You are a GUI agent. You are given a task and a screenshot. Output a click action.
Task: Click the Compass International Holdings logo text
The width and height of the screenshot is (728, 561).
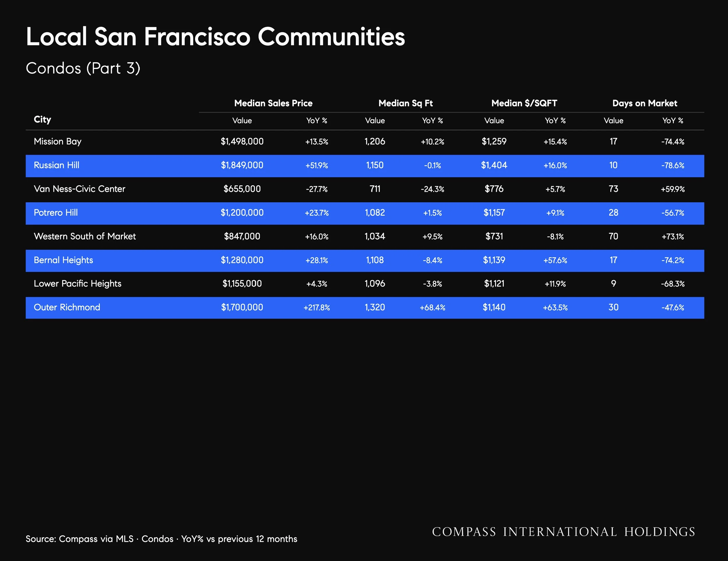[564, 532]
